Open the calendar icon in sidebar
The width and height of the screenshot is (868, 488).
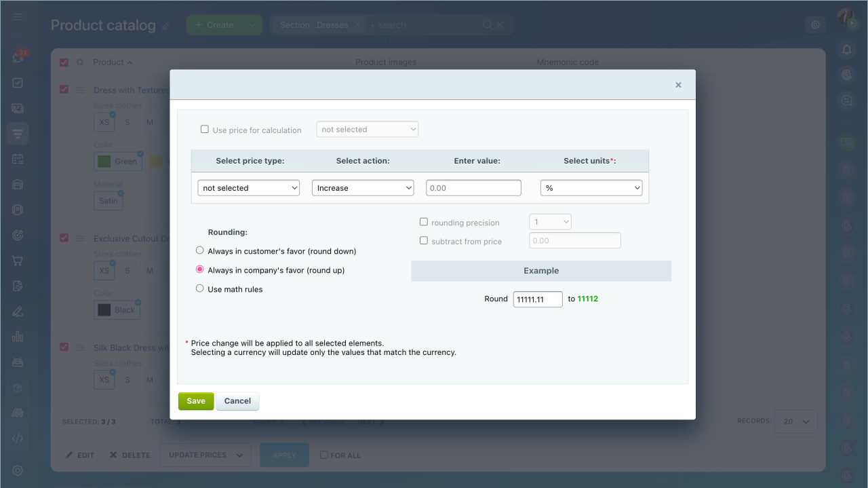point(18,159)
